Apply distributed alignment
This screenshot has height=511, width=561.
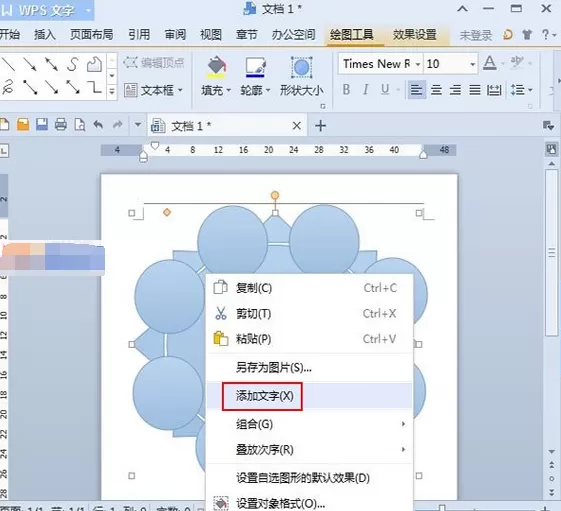click(494, 89)
